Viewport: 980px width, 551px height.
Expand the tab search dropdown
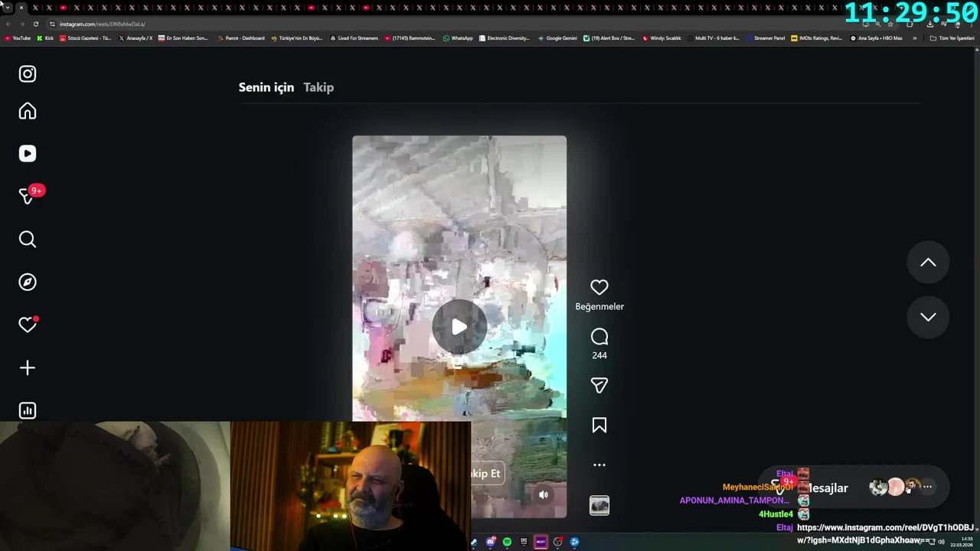[7, 8]
